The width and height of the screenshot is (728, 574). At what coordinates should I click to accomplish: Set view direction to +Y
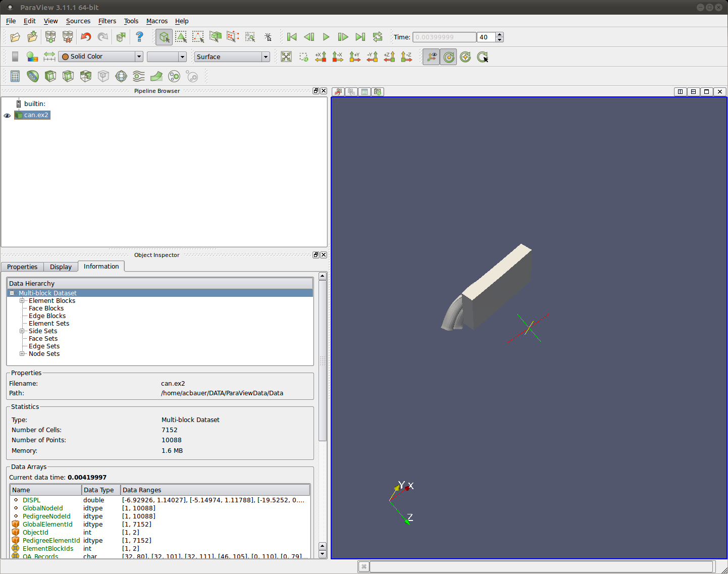355,57
